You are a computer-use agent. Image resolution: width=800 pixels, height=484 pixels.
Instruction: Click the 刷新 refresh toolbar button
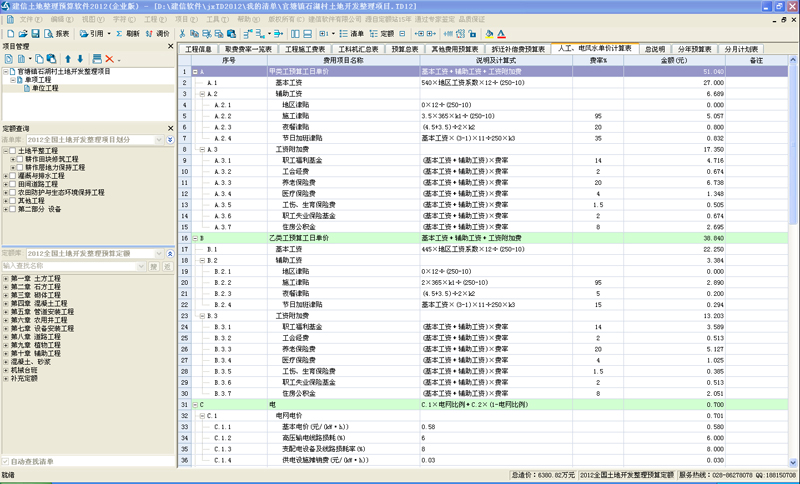tap(128, 33)
